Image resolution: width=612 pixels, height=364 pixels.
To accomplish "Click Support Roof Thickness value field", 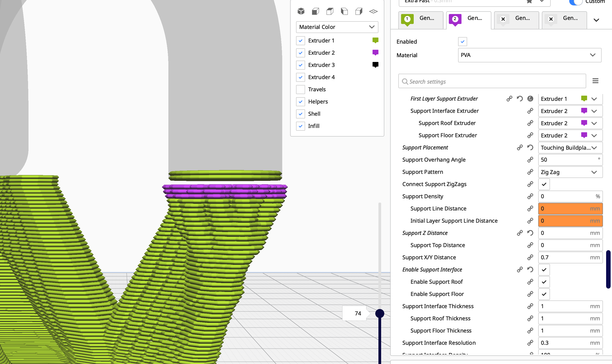I will click(570, 318).
